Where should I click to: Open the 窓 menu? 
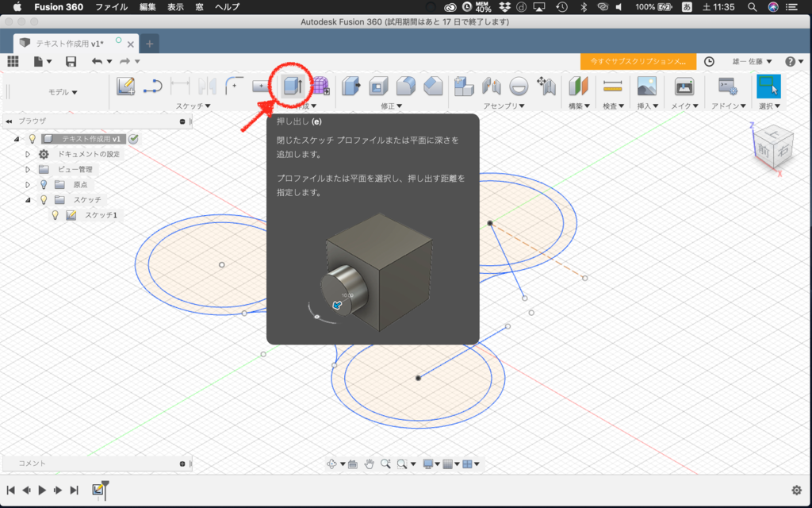coord(199,6)
